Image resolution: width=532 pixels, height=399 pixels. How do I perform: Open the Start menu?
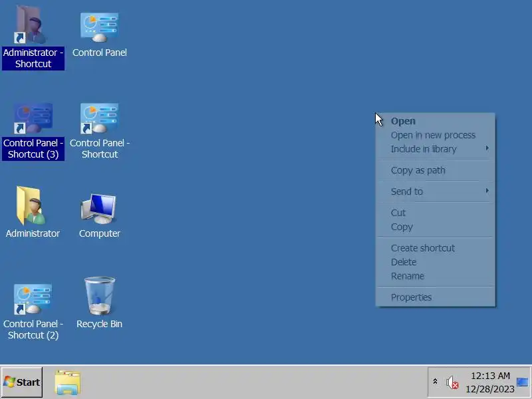pyautogui.click(x=22, y=382)
